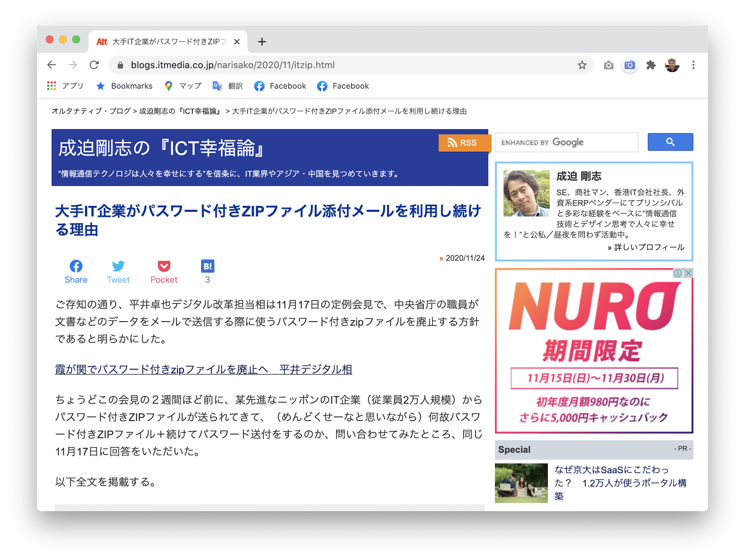Open the SaaS article thumbnail under Special
The height and width of the screenshot is (560, 745).
coord(521,483)
